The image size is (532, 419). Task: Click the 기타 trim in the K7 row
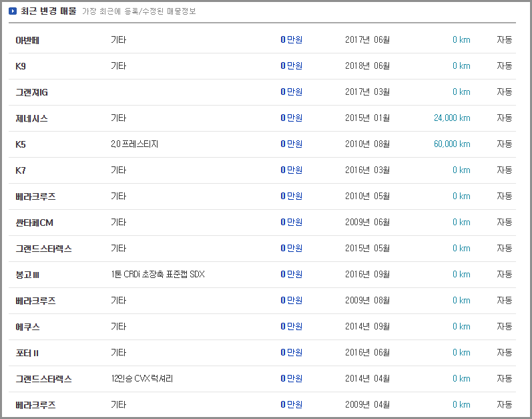tap(118, 170)
